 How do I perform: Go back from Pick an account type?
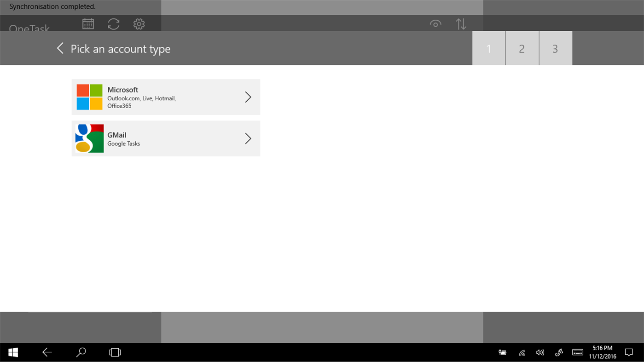pos(60,48)
